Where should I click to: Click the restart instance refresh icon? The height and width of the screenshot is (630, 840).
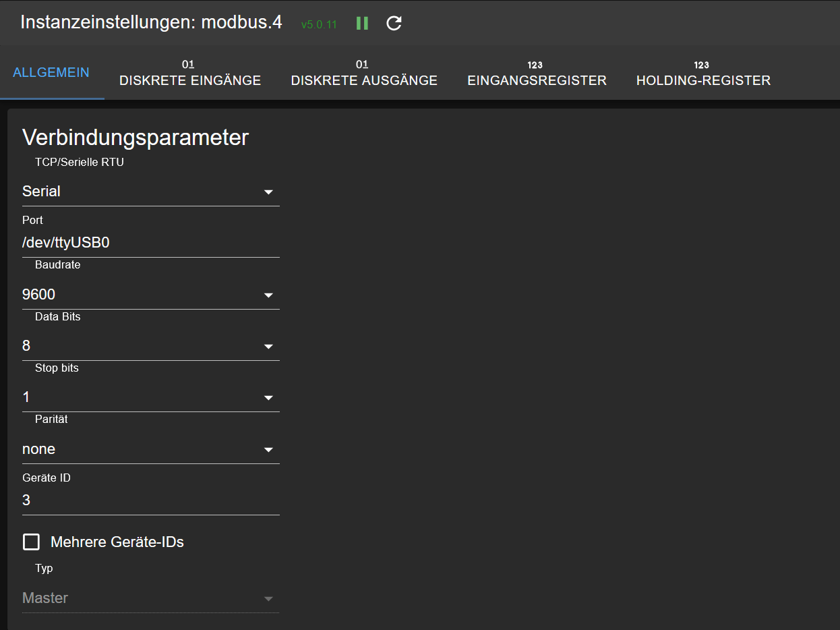394,24
